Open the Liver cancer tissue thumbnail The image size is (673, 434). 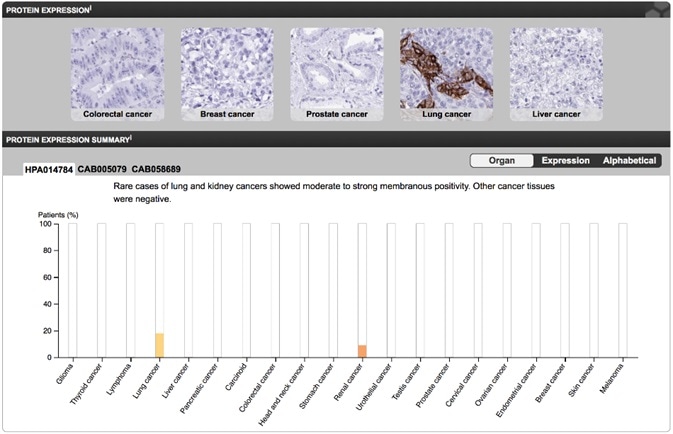pyautogui.click(x=556, y=68)
